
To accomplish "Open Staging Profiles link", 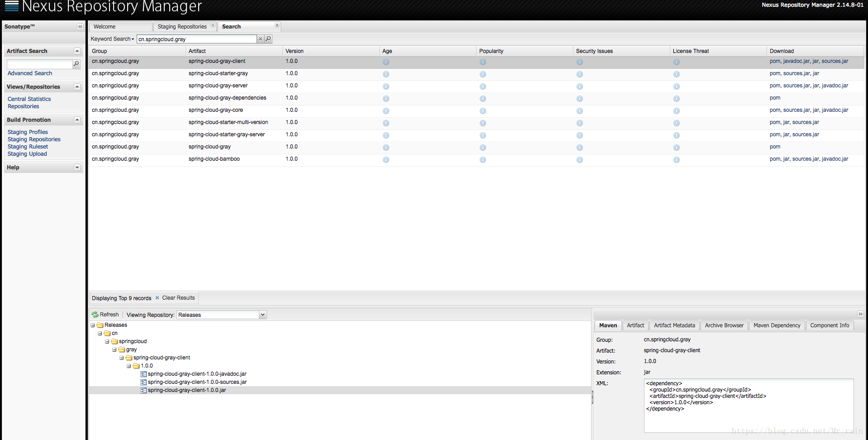I will 28,132.
